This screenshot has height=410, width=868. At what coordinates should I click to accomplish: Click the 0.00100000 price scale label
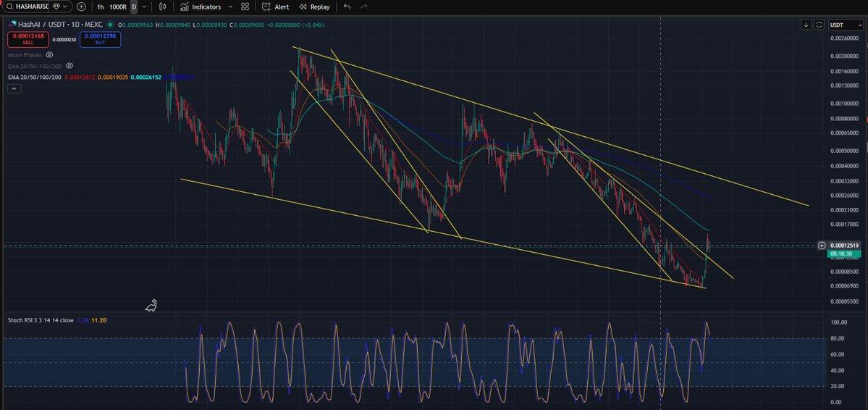tap(846, 104)
